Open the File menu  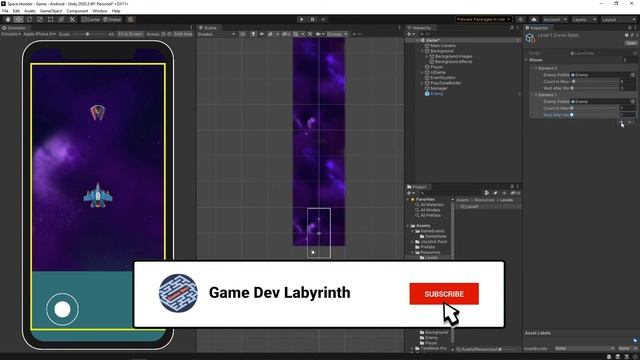point(5,11)
